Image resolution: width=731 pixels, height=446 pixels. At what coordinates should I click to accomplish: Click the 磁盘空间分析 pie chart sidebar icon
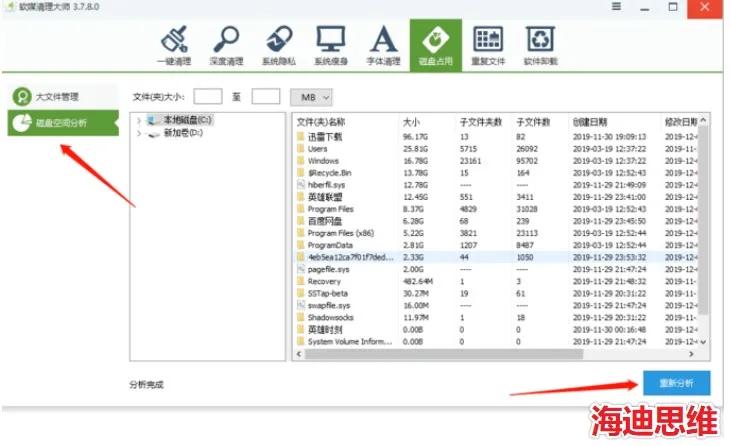tap(21, 123)
